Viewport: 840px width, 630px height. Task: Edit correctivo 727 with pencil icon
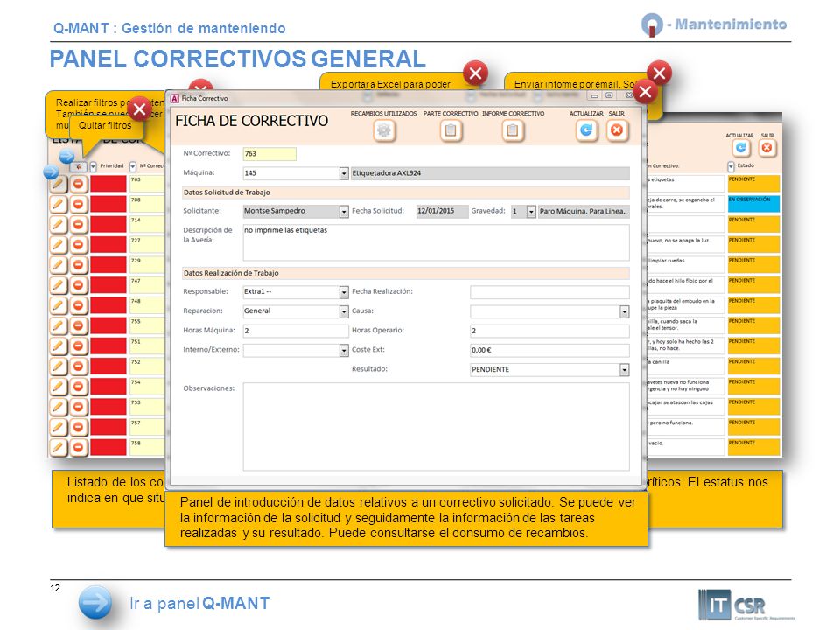pos(59,245)
